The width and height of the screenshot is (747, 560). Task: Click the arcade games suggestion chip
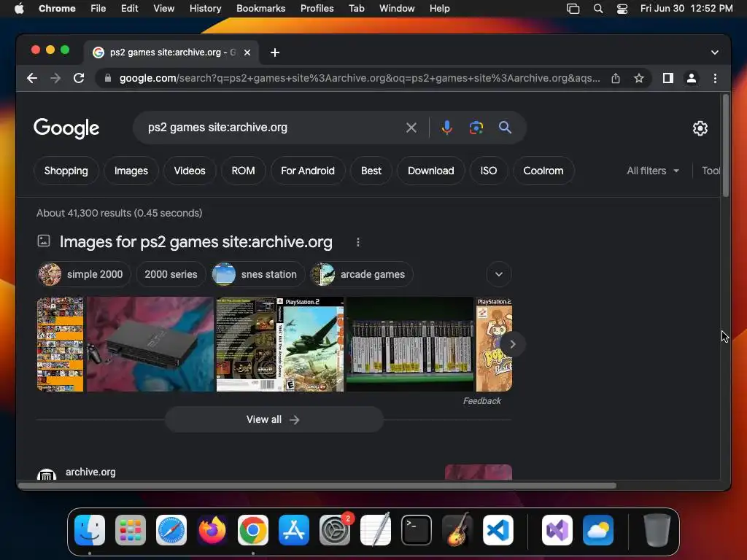(362, 274)
